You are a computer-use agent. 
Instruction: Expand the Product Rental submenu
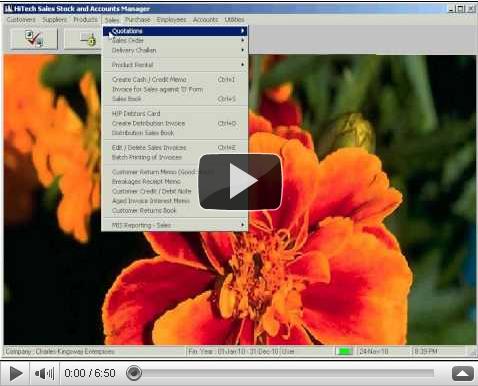175,65
